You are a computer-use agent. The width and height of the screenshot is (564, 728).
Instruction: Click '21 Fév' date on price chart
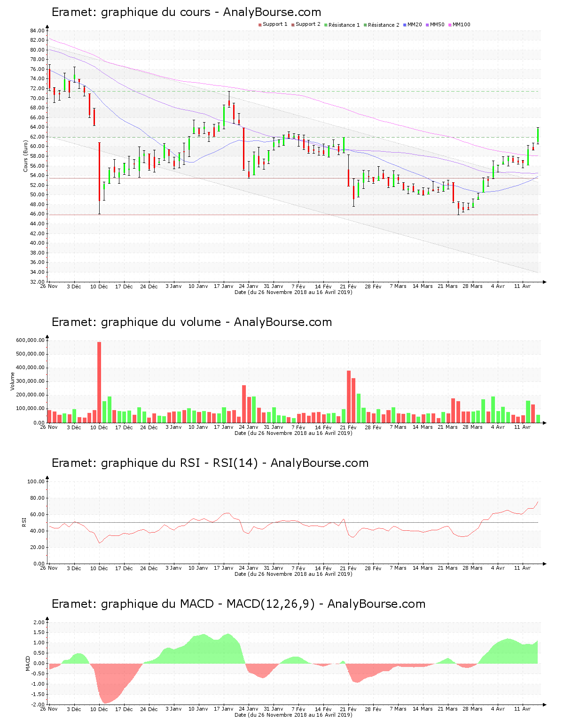[x=348, y=287]
